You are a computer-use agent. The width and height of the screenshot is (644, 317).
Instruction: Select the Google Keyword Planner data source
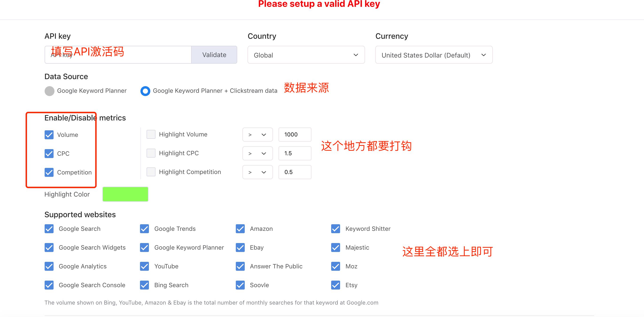click(50, 91)
